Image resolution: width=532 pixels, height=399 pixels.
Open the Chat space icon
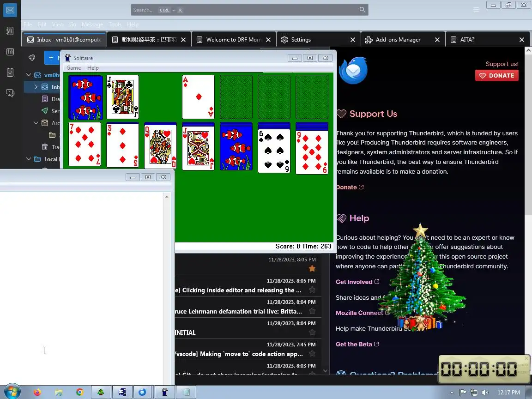click(10, 93)
